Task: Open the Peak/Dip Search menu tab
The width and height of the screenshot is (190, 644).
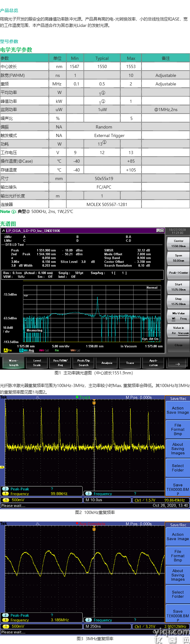Action: click(x=84, y=363)
